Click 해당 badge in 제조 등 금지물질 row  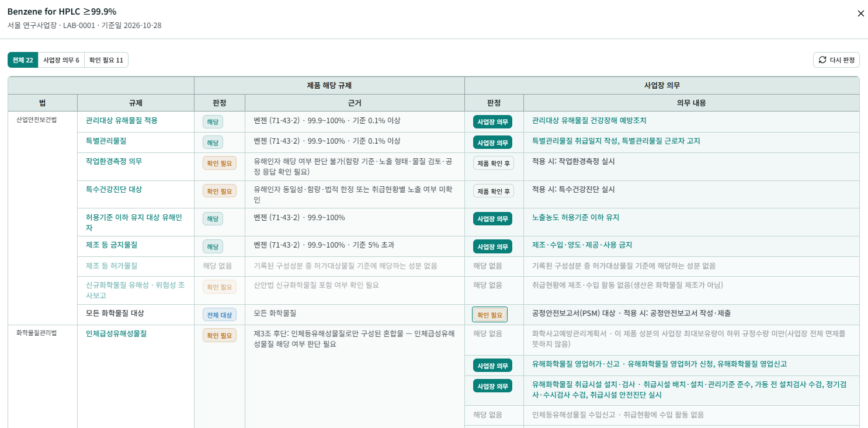[213, 246]
